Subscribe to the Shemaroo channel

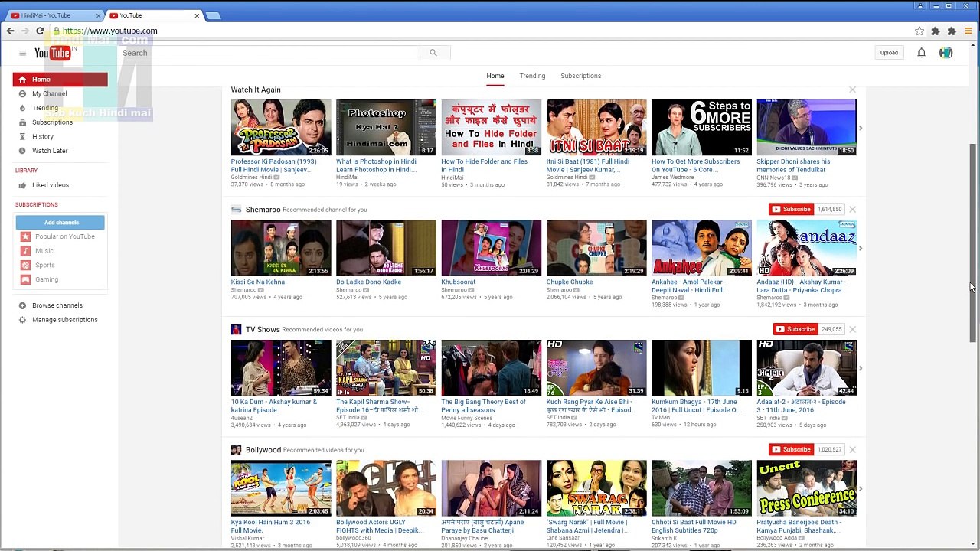[x=792, y=209]
